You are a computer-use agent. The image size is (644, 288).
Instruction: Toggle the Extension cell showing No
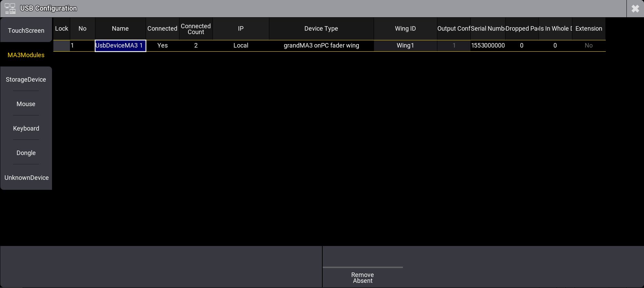click(x=589, y=45)
